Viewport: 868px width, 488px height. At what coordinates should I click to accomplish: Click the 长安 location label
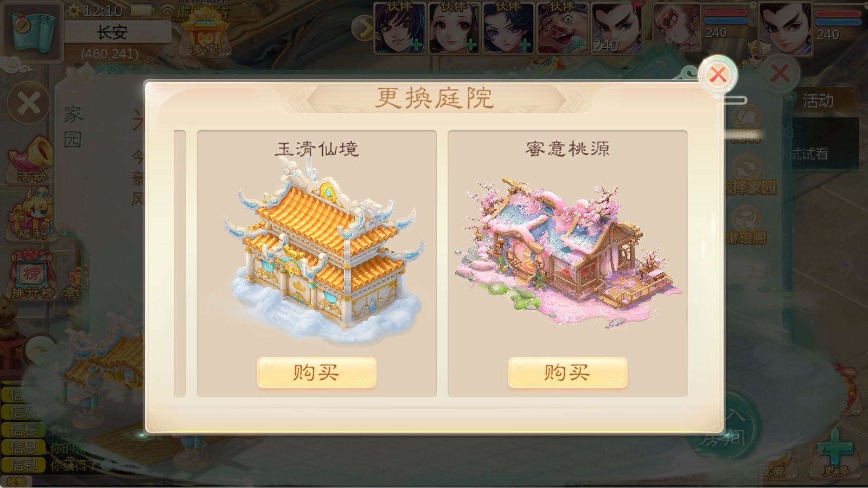pos(112,33)
